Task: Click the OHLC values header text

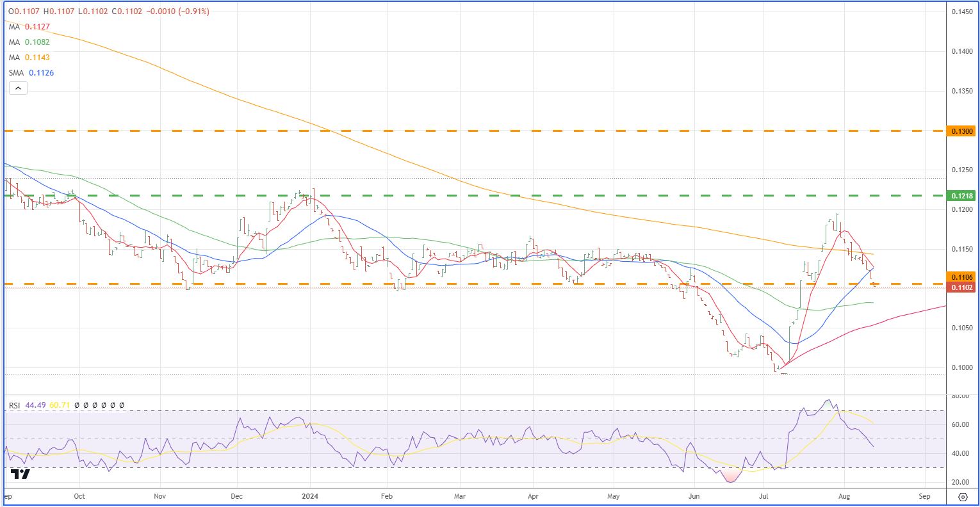Action: coord(109,12)
